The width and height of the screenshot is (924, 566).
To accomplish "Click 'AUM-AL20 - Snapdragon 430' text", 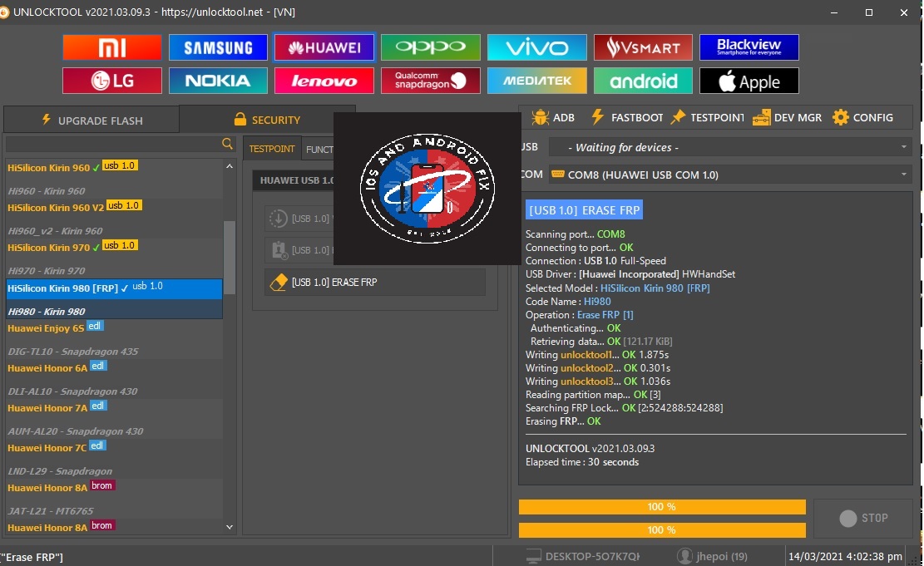I will click(x=76, y=431).
